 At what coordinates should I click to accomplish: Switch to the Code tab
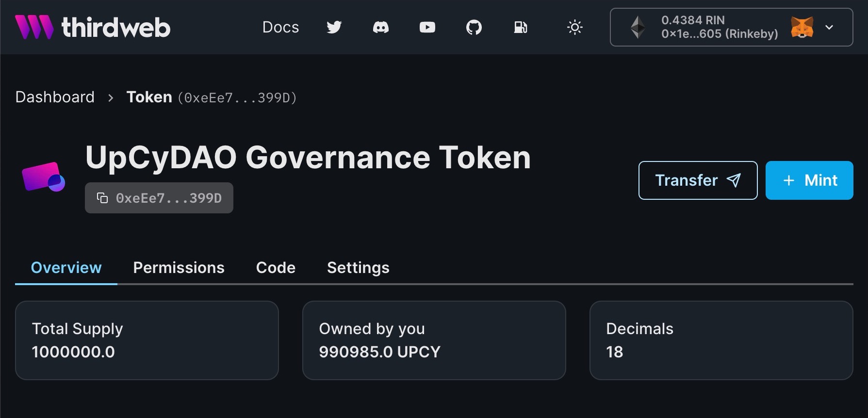276,268
